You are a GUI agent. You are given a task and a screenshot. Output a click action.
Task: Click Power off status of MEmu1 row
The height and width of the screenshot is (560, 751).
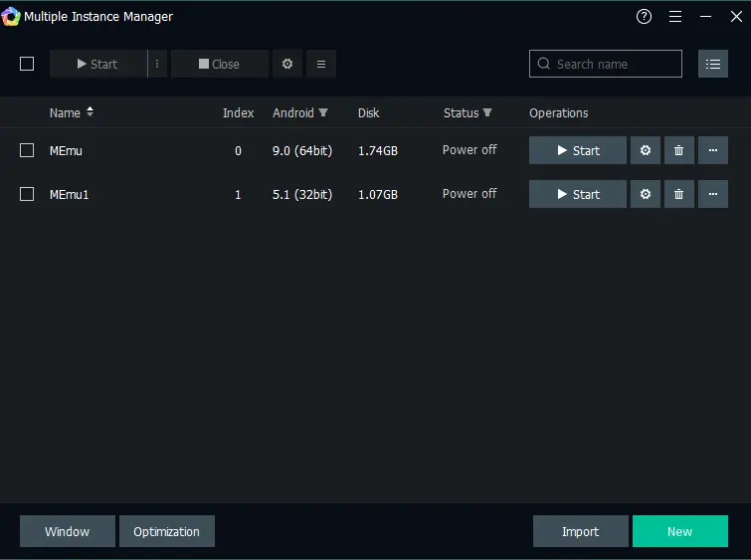pos(469,194)
